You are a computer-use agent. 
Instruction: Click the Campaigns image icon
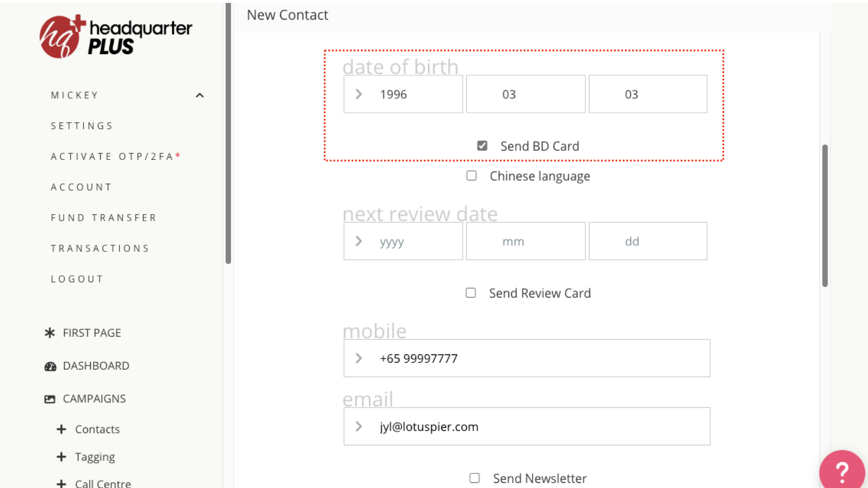point(50,399)
